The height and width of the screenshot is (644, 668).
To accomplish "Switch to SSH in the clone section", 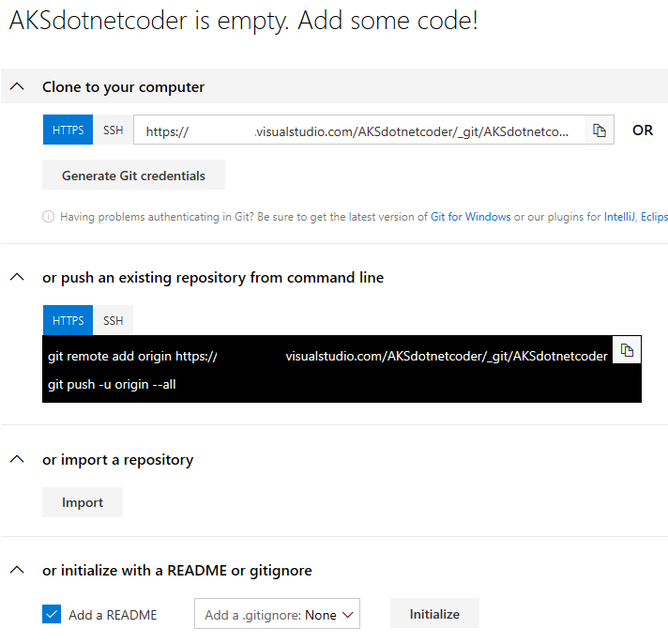I will point(113,130).
